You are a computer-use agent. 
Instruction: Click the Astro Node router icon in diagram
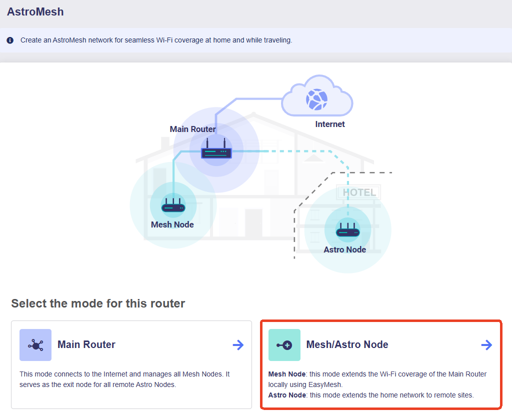348,229
